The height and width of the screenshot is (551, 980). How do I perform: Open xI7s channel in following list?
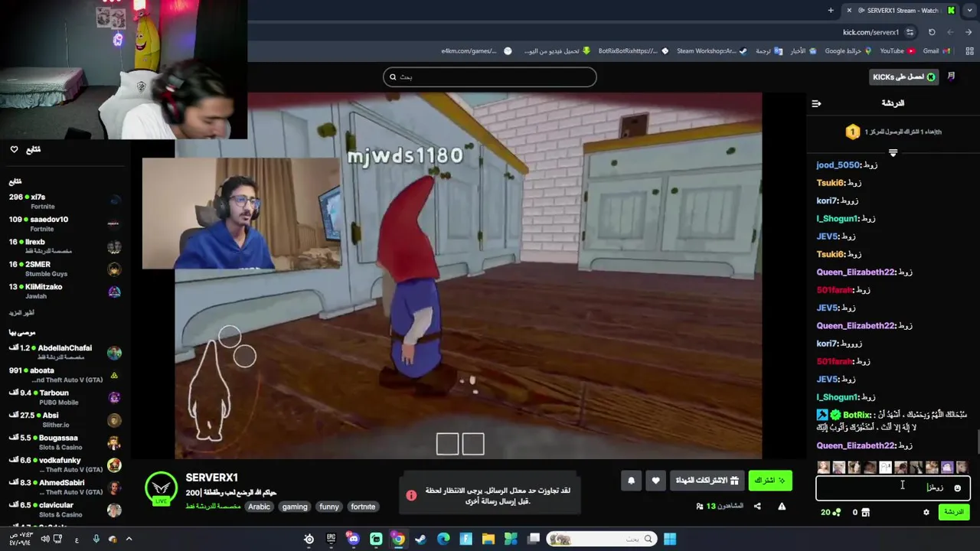point(65,201)
